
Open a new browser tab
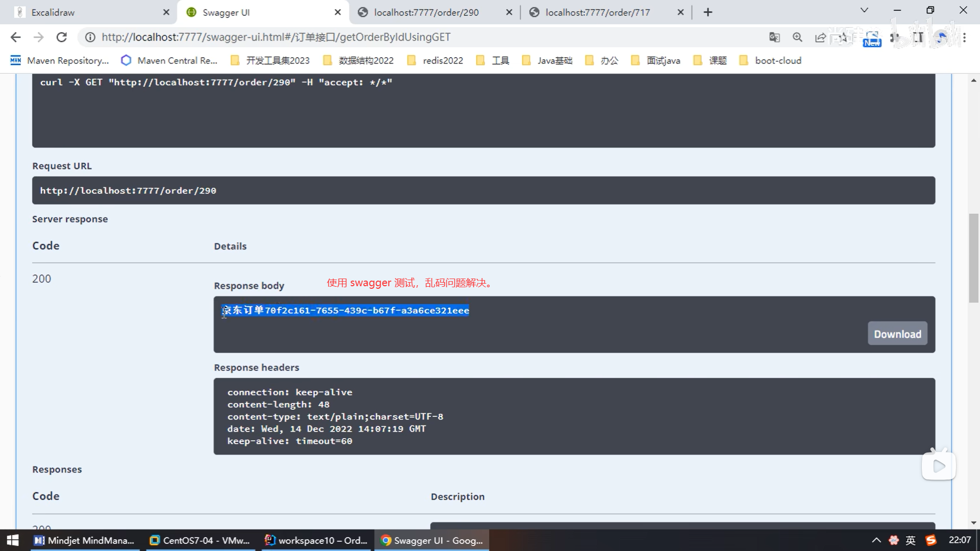pyautogui.click(x=707, y=12)
